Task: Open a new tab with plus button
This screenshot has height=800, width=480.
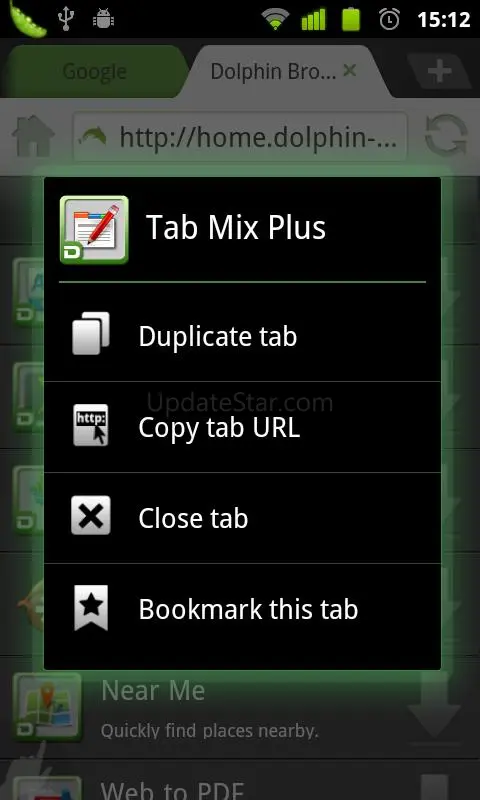Action: click(439, 73)
